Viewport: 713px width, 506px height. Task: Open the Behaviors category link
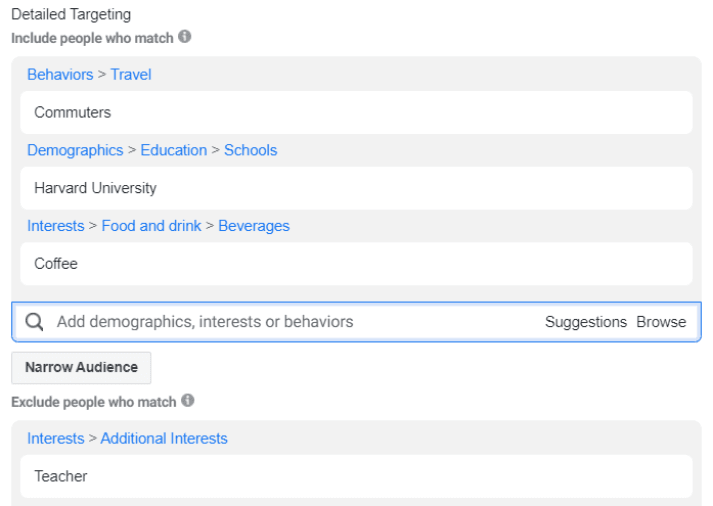tap(60, 75)
